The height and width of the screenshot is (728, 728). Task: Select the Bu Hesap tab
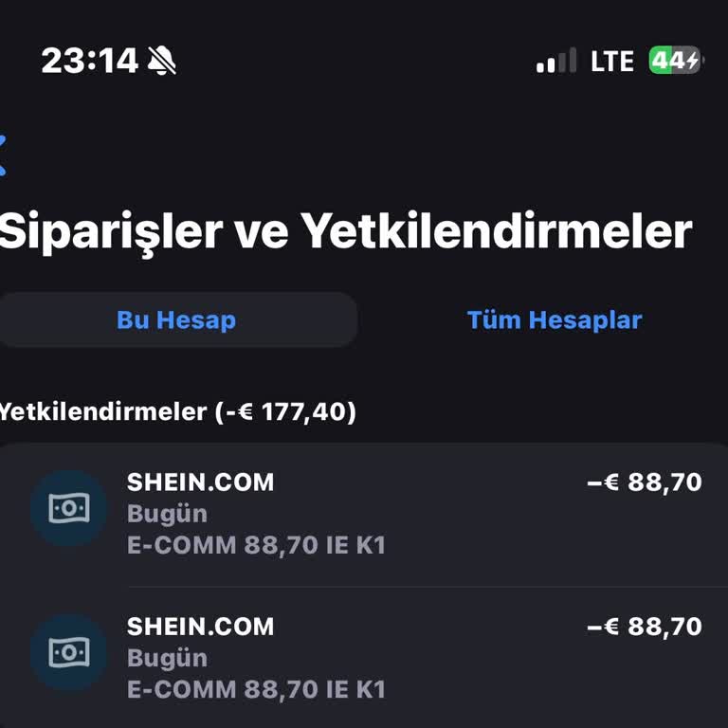tap(176, 319)
